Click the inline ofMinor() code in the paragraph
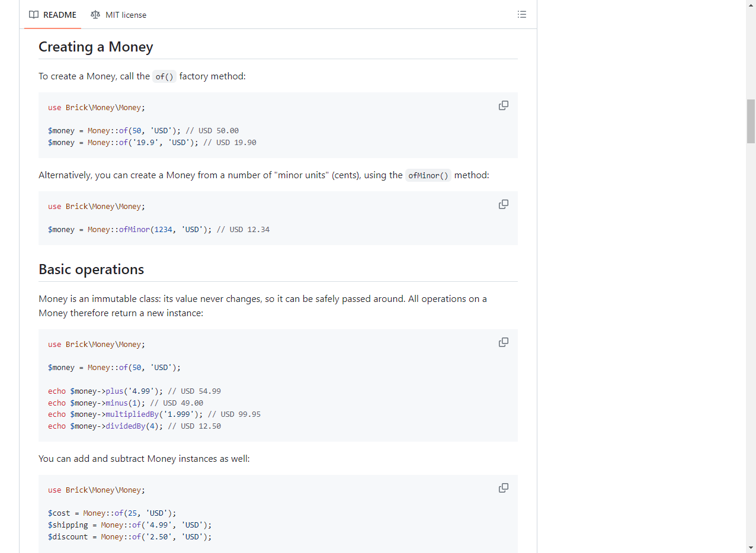 [428, 175]
